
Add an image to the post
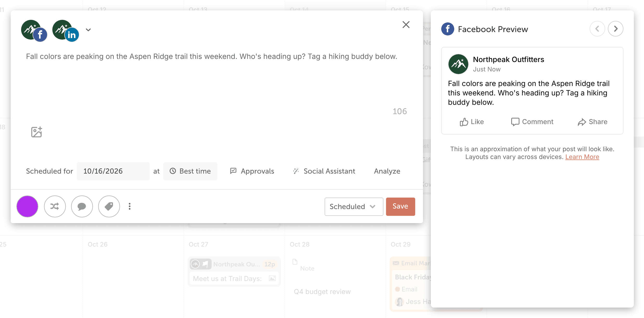coord(37,132)
